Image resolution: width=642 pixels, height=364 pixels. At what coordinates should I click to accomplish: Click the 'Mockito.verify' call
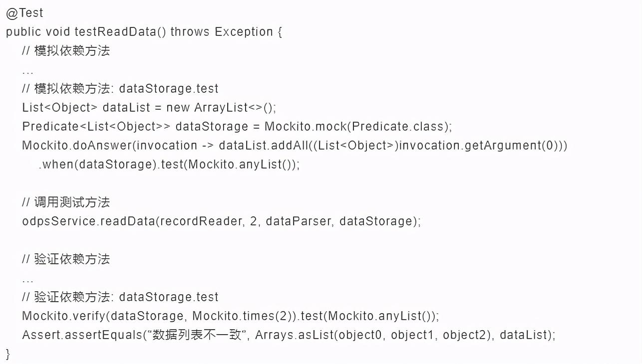pos(63,316)
